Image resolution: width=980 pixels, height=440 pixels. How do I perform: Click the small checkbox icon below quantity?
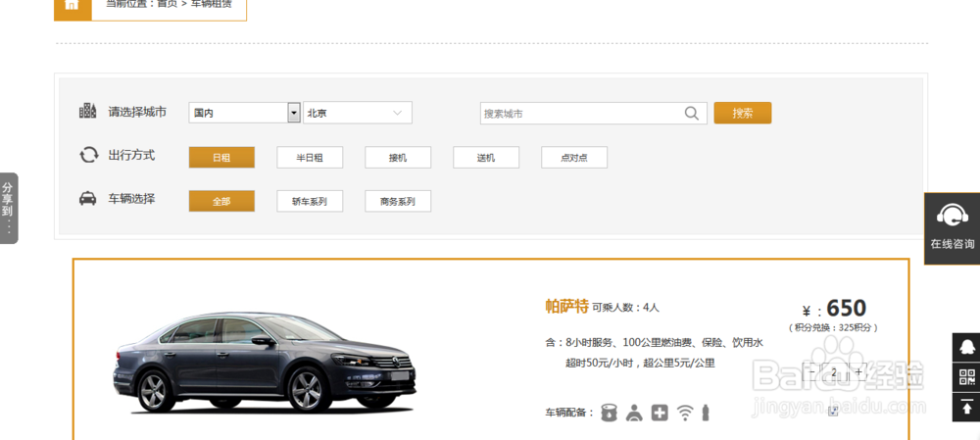click(x=833, y=411)
